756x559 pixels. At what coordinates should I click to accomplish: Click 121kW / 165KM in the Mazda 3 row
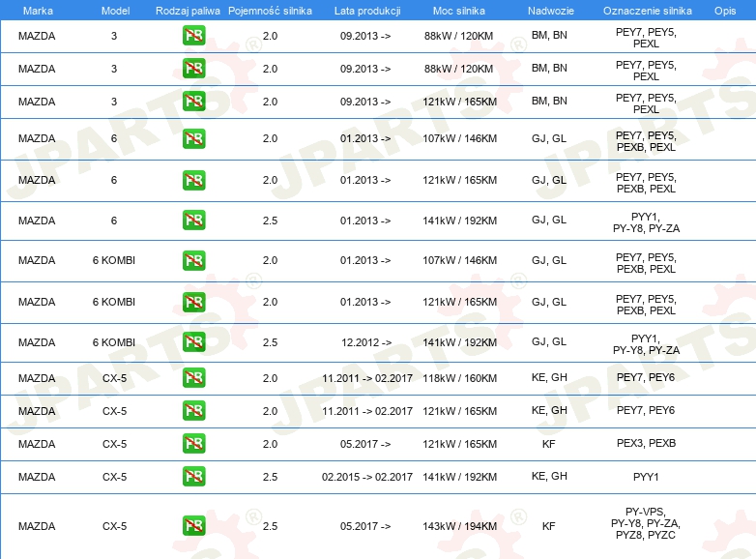pyautogui.click(x=459, y=102)
